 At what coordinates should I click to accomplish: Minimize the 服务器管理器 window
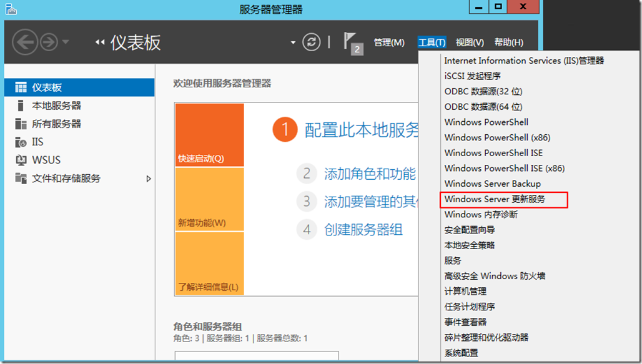pos(479,6)
